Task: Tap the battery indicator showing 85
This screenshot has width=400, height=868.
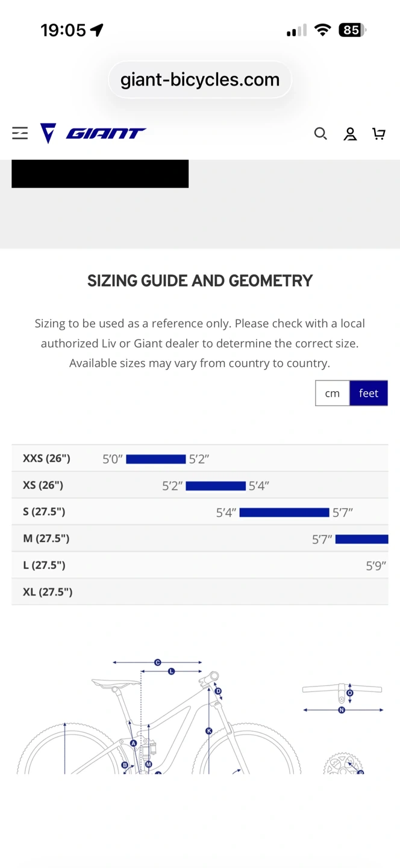Action: (352, 30)
